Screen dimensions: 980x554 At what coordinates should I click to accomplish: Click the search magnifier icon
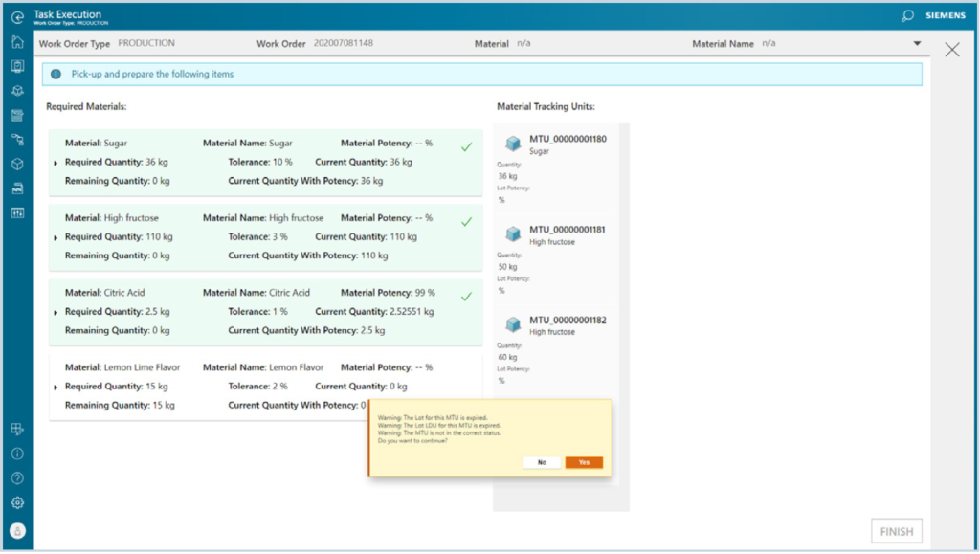[907, 16]
